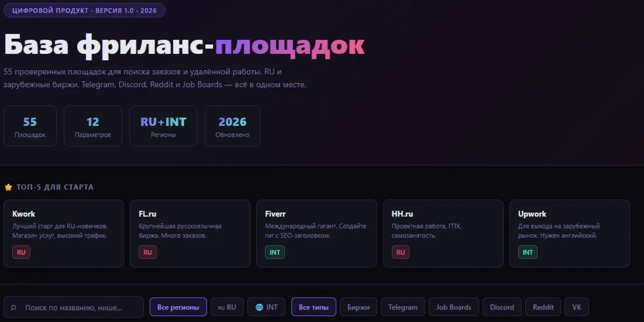
Task: Click the star icon beside ТОП-5 ДЛЯ СТАРТА
Action: tap(8, 187)
